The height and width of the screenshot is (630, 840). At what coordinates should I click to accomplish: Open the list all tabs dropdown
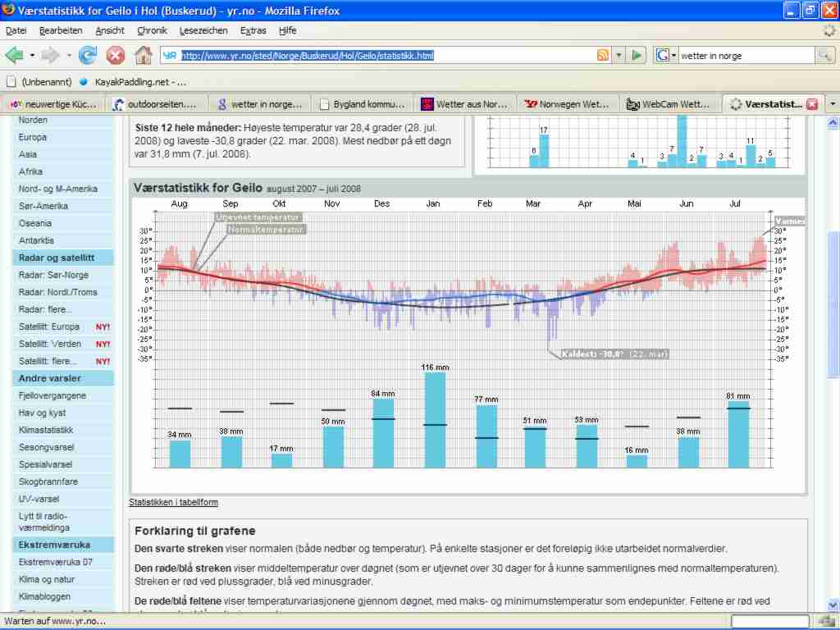click(833, 104)
